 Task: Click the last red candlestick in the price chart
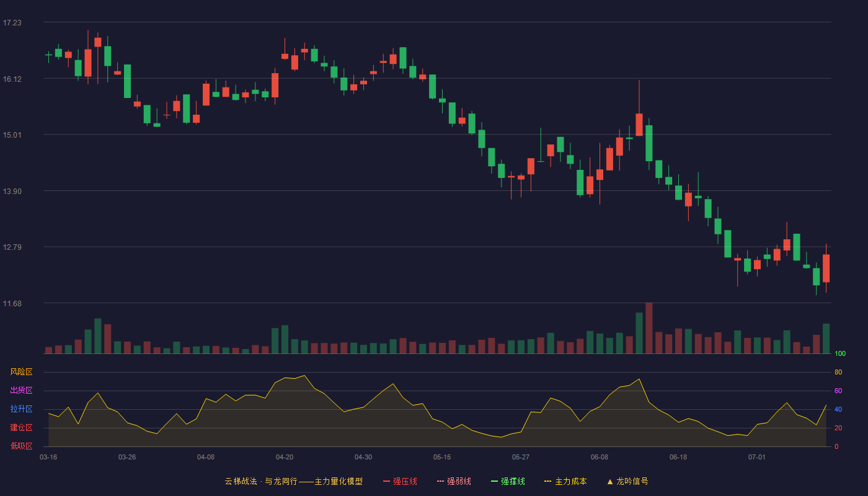(x=826, y=268)
